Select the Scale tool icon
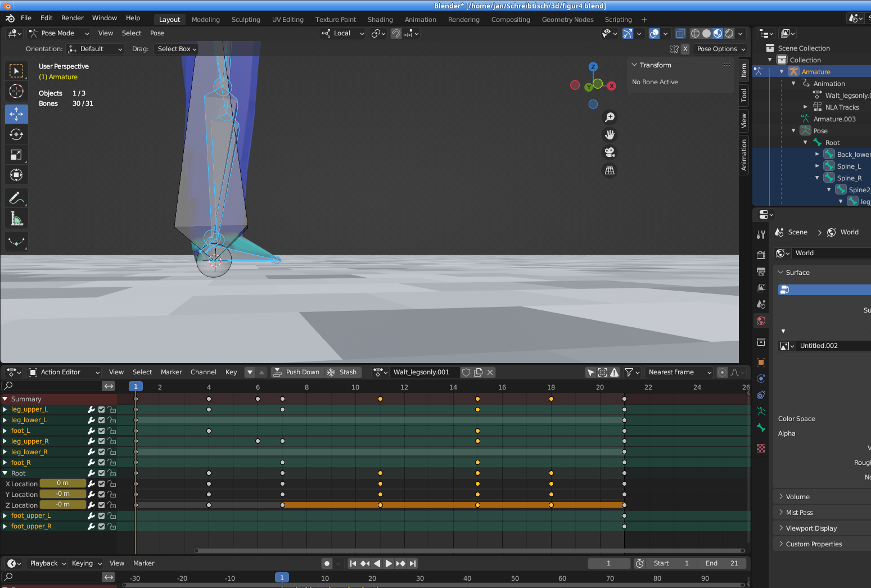 point(16,155)
